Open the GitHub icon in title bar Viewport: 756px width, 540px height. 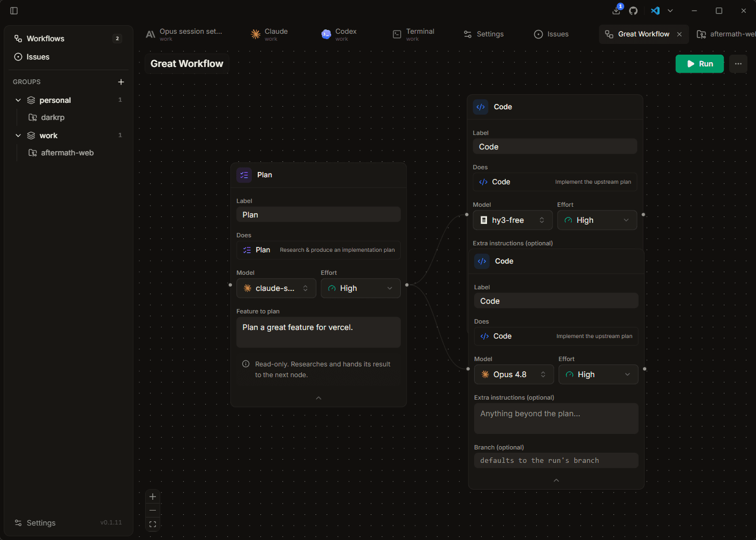click(633, 11)
